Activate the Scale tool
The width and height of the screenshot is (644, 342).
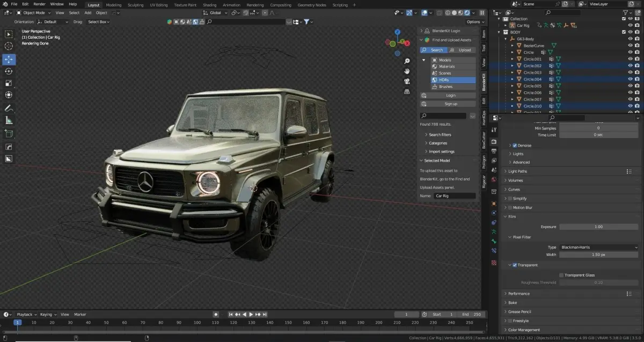pyautogui.click(x=9, y=83)
